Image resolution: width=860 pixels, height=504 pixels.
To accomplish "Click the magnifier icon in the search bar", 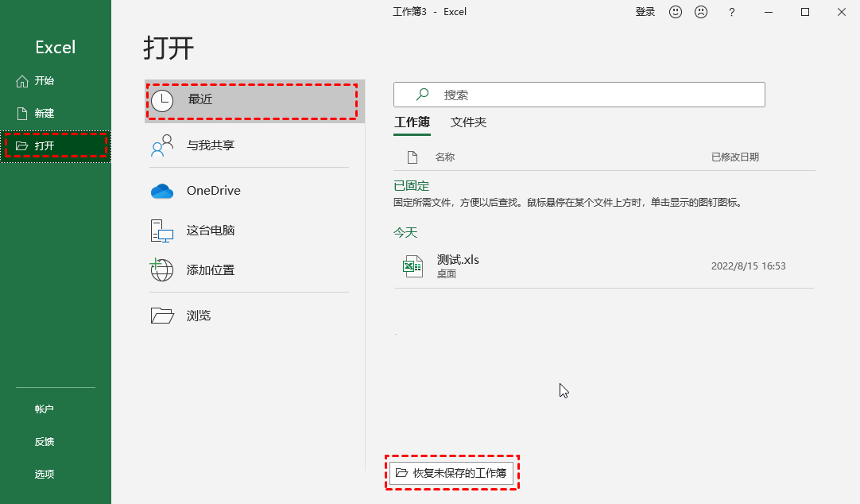I will coord(420,94).
